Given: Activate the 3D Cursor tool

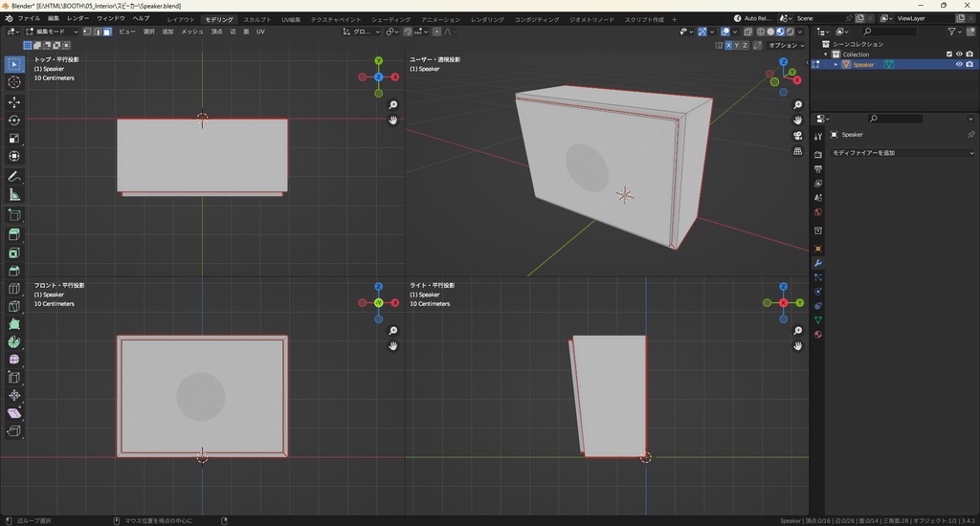Looking at the screenshot, I should (14, 82).
